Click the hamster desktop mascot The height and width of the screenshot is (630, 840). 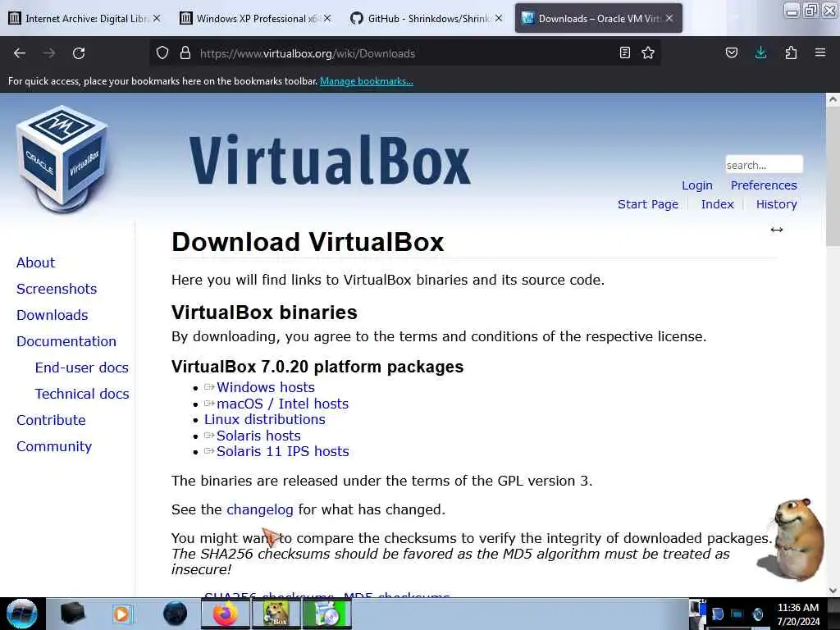click(x=792, y=540)
